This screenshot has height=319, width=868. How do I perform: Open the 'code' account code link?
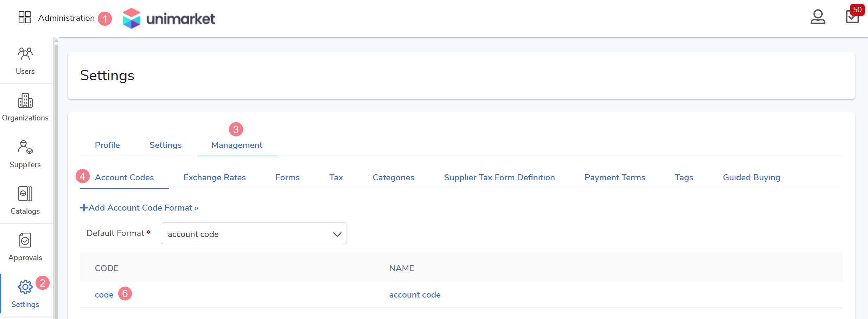[104, 295]
